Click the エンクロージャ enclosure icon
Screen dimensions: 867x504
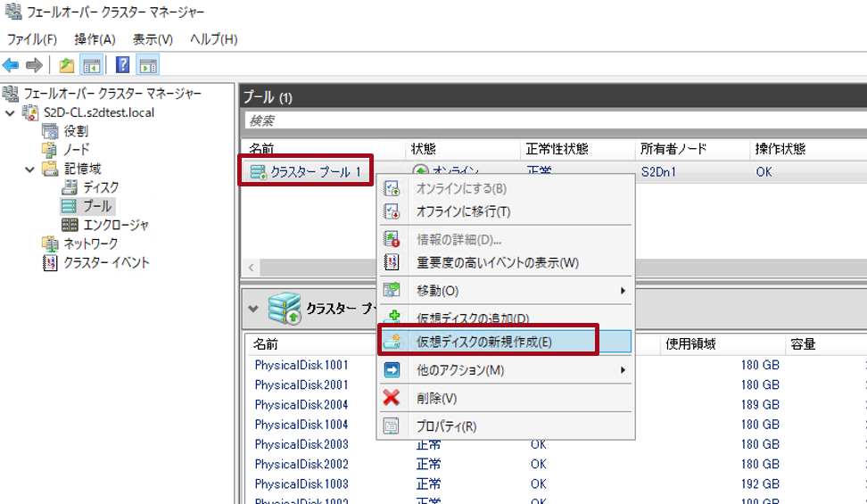click(70, 225)
